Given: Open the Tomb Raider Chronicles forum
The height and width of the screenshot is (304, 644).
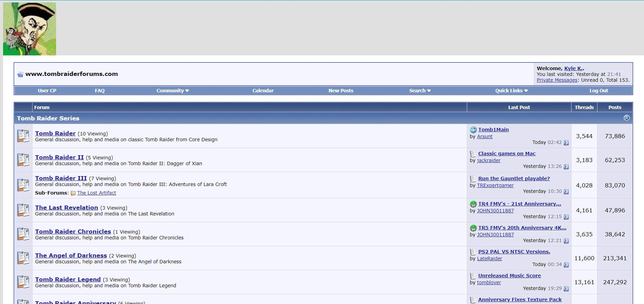Looking at the screenshot, I should (x=73, y=232).
